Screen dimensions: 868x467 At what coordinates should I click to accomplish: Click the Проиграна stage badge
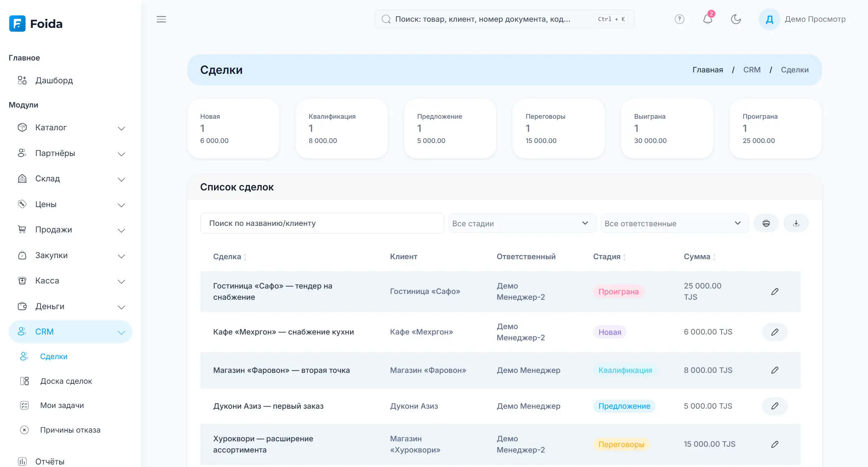coord(618,292)
